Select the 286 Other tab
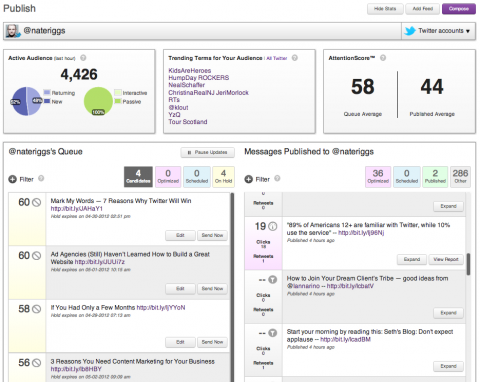The image size is (480, 382). point(460,177)
